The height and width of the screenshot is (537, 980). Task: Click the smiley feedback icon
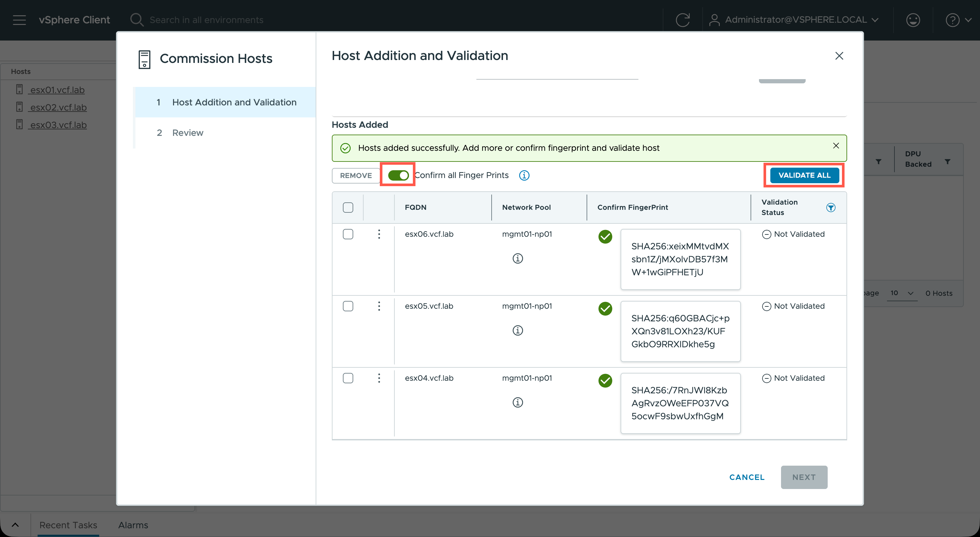[x=913, y=20]
